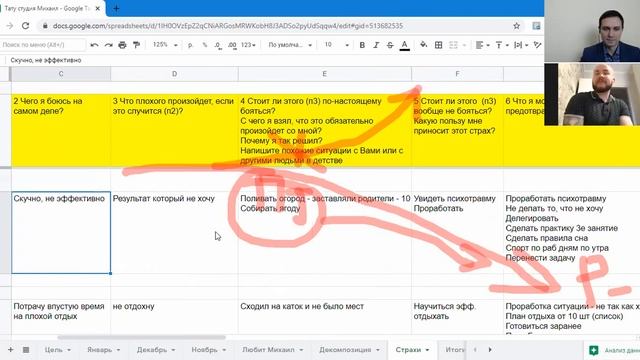Open cell borders options

pyautogui.click(x=438, y=45)
